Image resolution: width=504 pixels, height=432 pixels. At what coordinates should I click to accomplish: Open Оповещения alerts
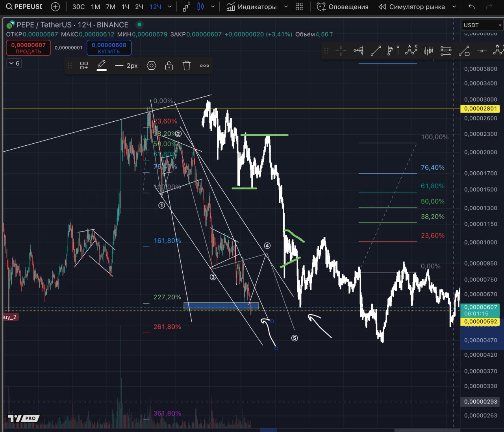[x=343, y=7]
